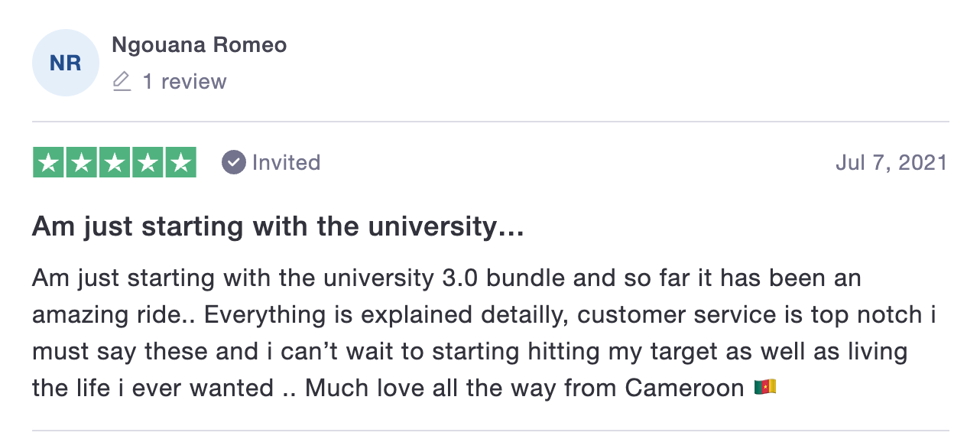
Task: Click the NR avatar circle
Action: (x=66, y=63)
